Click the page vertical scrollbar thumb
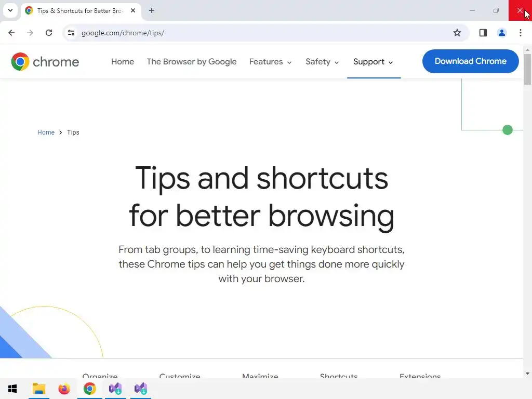532x399 pixels. coord(527,69)
